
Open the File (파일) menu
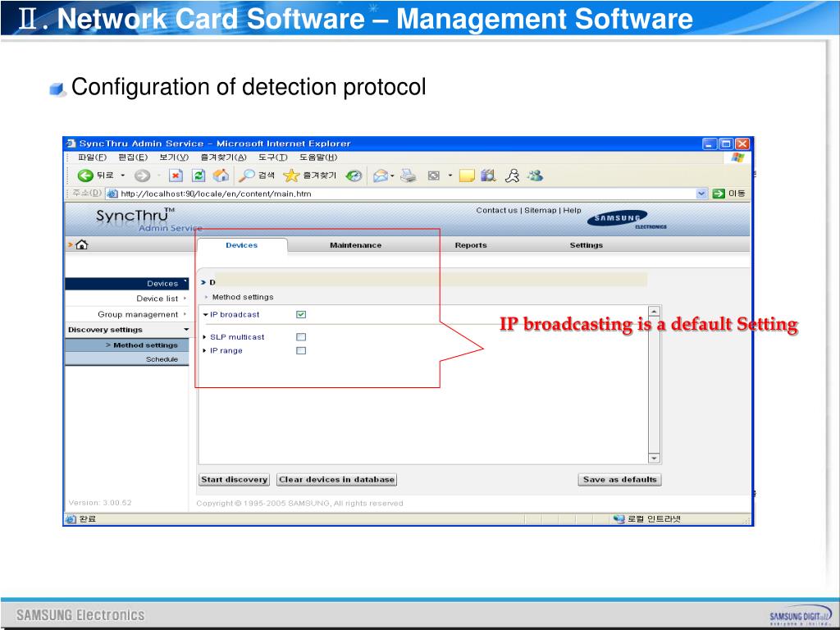pos(92,157)
